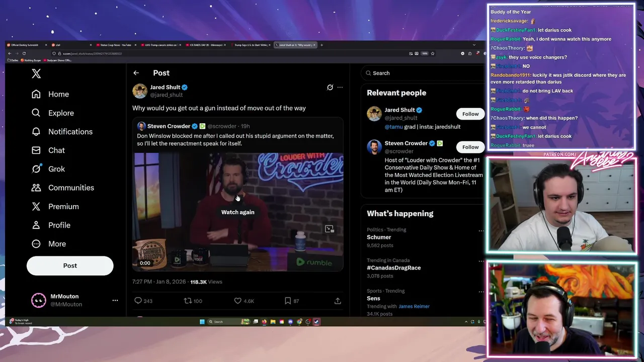Open the @jared_shult handle on the post
Image resolution: width=644 pixels, height=362 pixels.
click(x=166, y=95)
